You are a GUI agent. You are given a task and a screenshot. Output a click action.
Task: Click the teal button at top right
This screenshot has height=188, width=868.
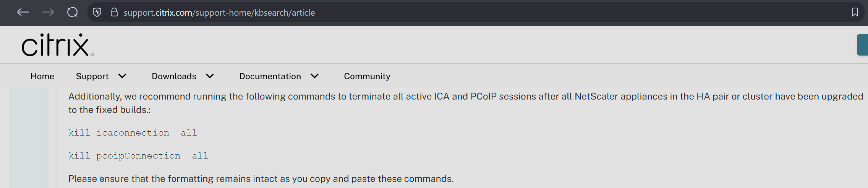pos(862,45)
